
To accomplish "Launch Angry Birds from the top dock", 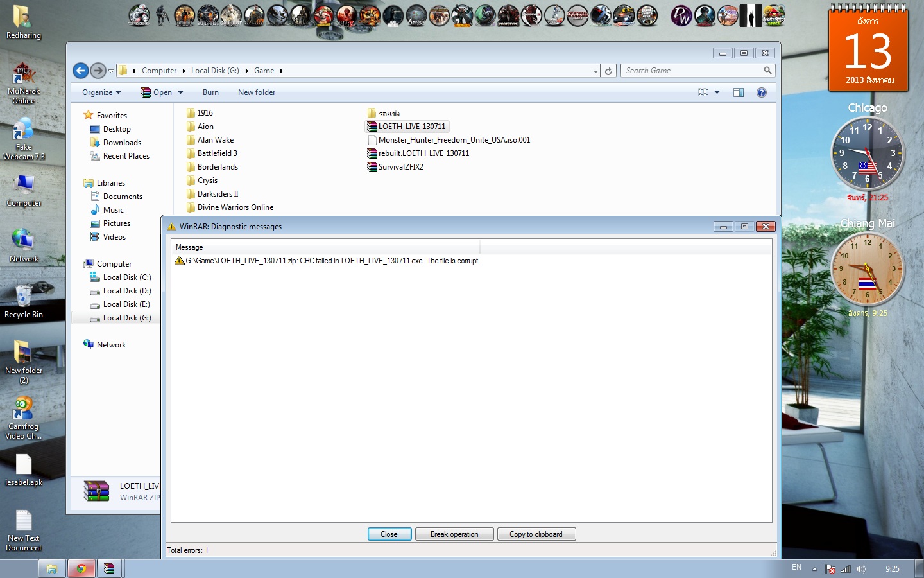I will [774, 15].
